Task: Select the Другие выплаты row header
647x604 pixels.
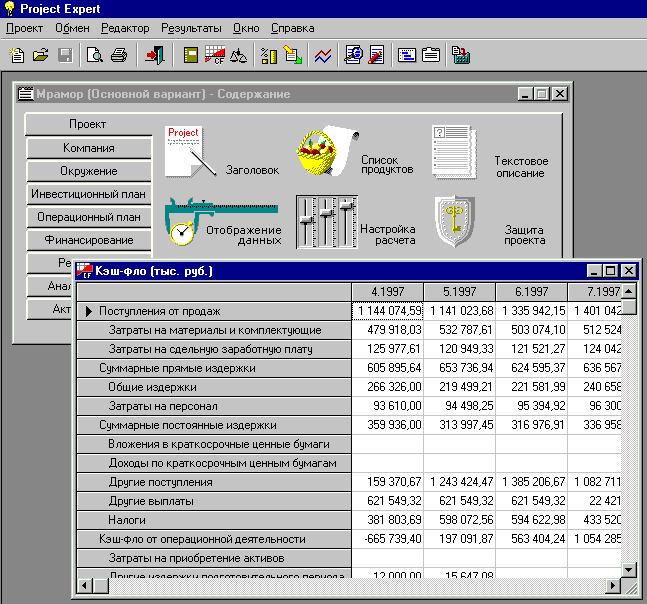Action: click(x=214, y=501)
